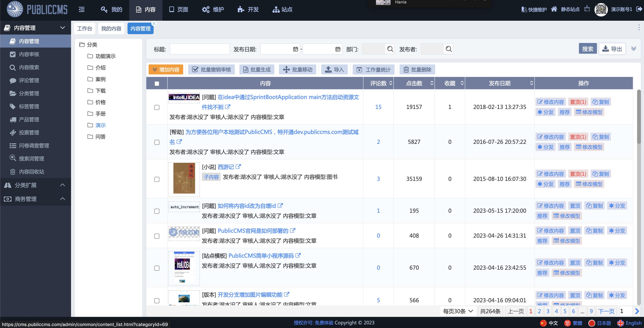Open the 增加内容 dropdown button
The height and width of the screenshot is (328, 644).
[x=166, y=69]
